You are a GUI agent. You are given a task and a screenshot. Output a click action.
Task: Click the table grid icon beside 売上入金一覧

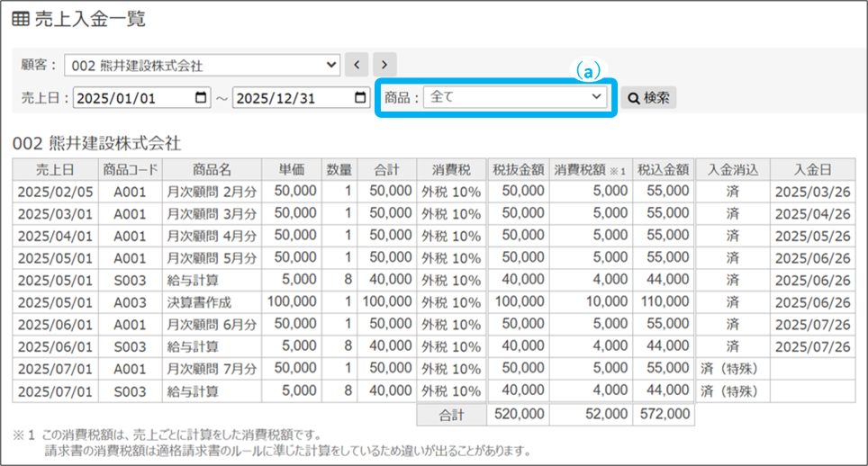(20, 19)
